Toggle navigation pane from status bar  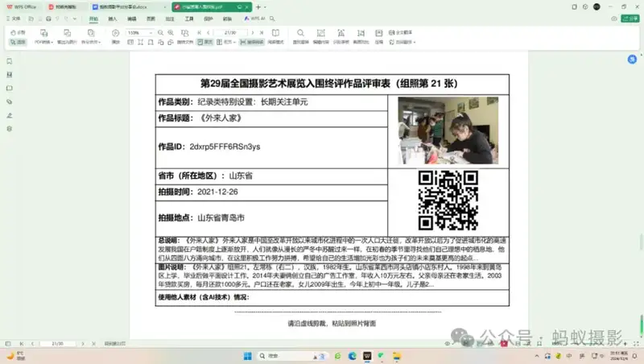8,343
